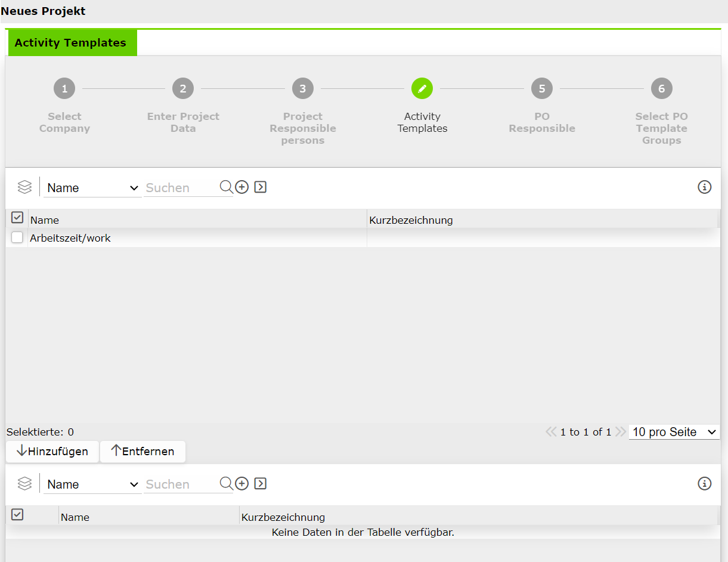Click the layers icon in lower table toolbar
The image size is (728, 562).
24,484
